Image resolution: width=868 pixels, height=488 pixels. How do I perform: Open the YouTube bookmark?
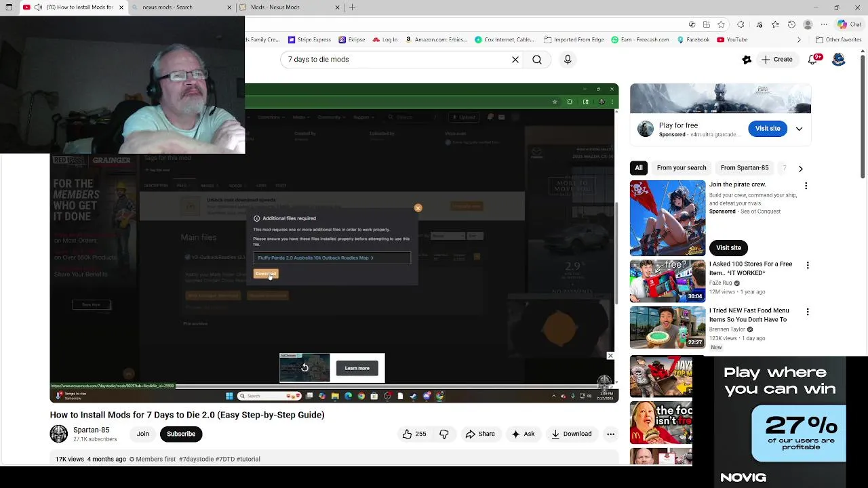coord(732,40)
